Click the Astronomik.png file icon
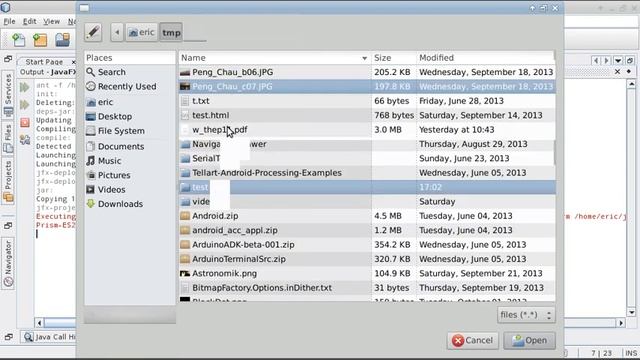Viewport: 640px width, 360px height. 185,273
